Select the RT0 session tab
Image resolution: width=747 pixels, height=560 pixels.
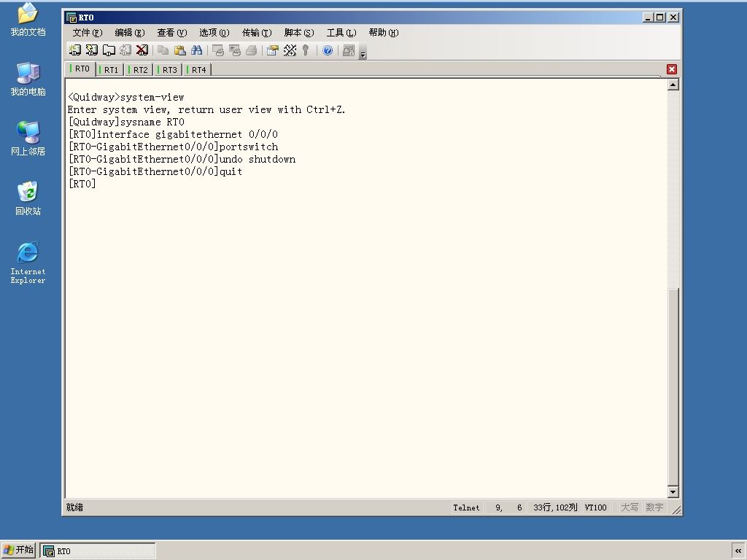click(x=80, y=69)
